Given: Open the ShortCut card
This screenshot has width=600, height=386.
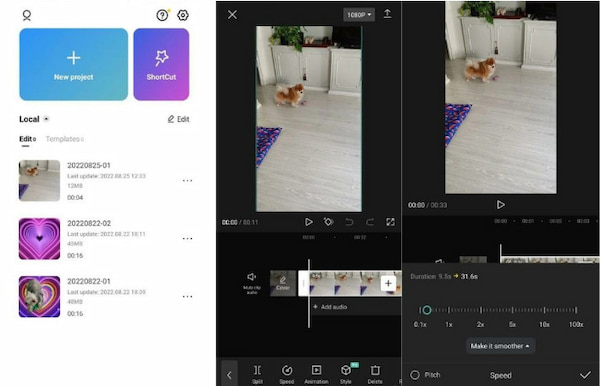Looking at the screenshot, I should (x=161, y=64).
